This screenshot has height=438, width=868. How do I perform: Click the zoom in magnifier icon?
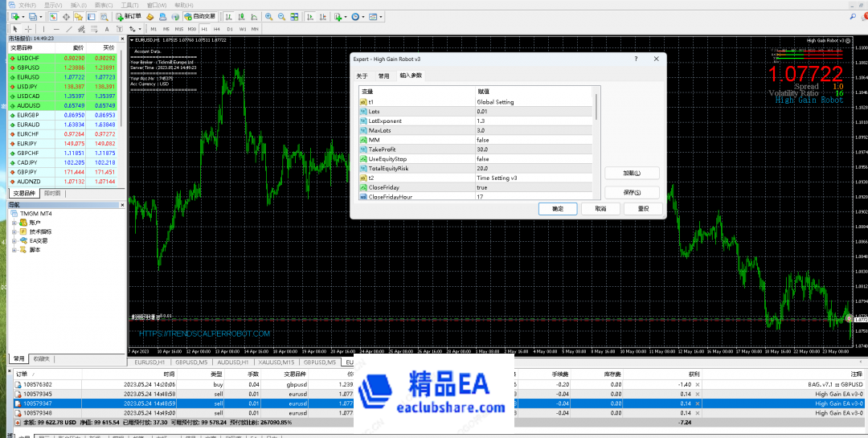point(268,16)
